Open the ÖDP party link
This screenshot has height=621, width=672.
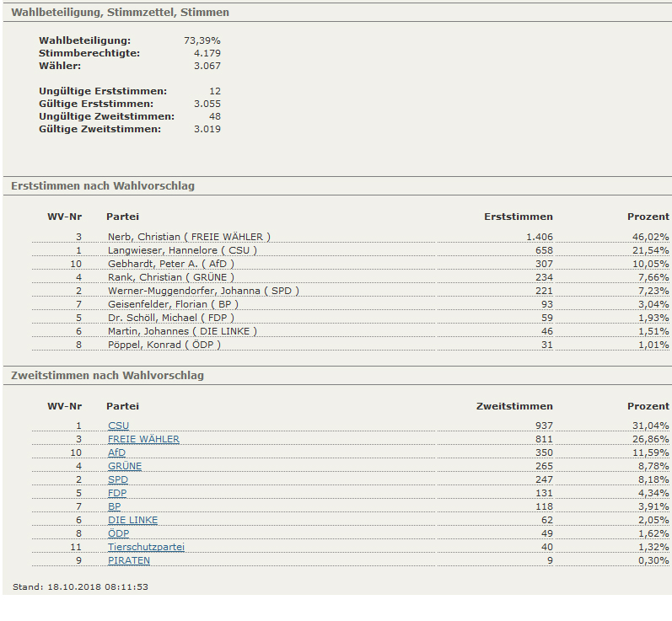pyautogui.click(x=119, y=533)
